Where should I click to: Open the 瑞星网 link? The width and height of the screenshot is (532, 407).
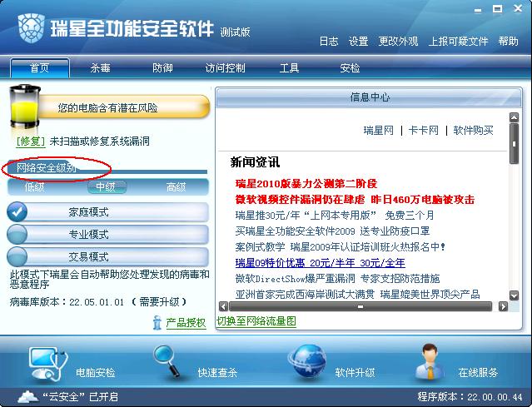point(378,130)
